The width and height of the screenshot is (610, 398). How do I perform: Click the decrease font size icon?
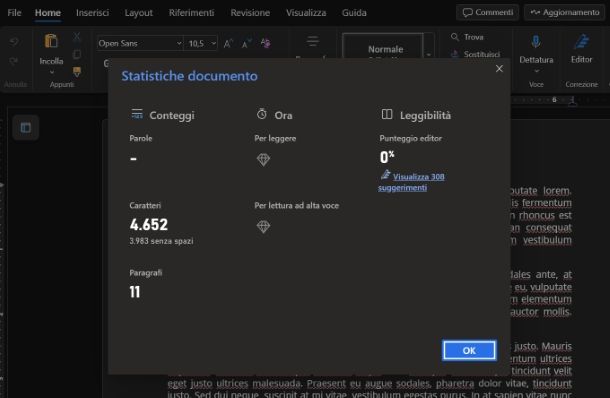(x=246, y=43)
